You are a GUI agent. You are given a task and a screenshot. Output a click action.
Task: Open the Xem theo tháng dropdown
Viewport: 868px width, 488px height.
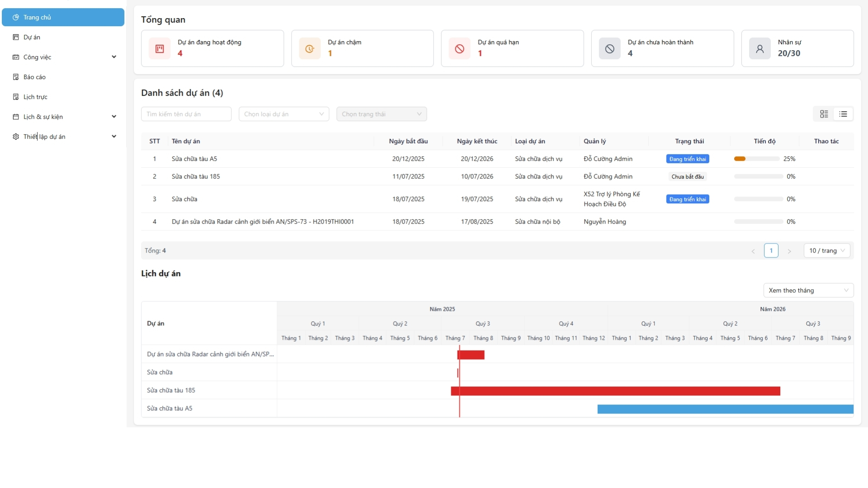coord(808,290)
